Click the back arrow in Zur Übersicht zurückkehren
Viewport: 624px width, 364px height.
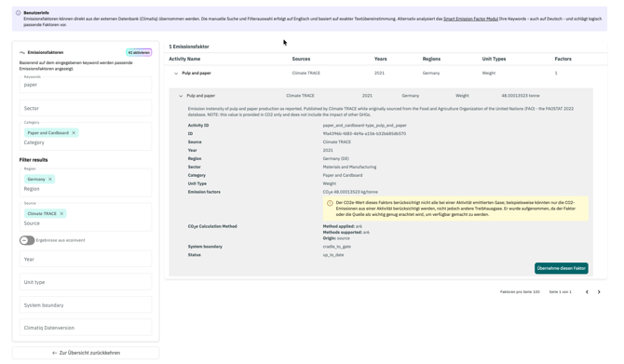(x=55, y=353)
